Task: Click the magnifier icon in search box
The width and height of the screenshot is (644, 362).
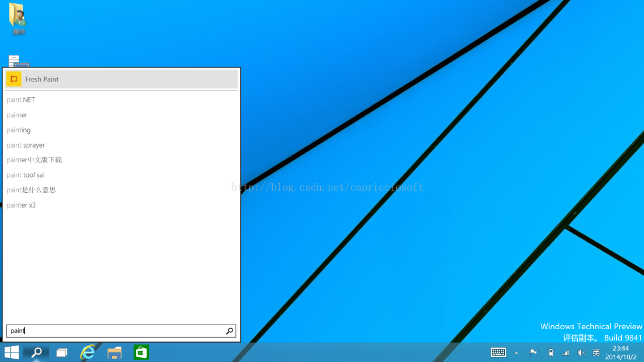Action: pyautogui.click(x=230, y=331)
